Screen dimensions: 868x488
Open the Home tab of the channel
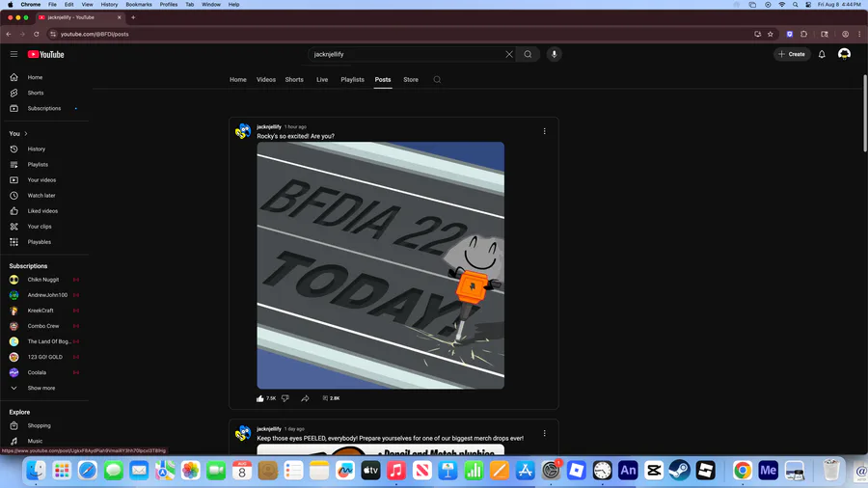click(x=238, y=80)
